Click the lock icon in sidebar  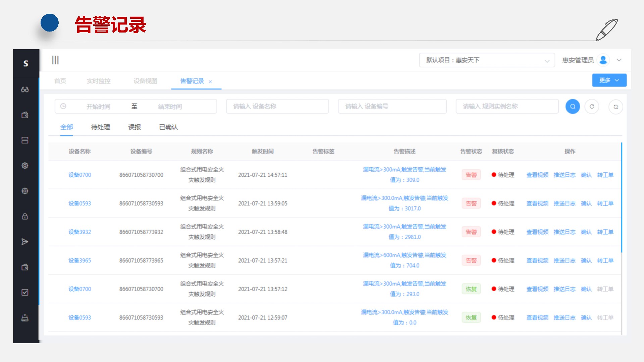coord(25,216)
